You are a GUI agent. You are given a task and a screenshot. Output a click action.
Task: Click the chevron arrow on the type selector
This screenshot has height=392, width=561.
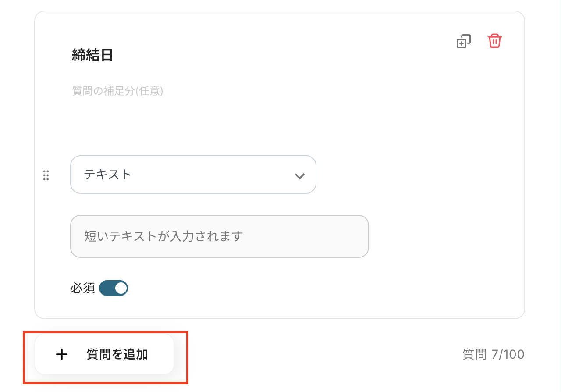pos(299,176)
